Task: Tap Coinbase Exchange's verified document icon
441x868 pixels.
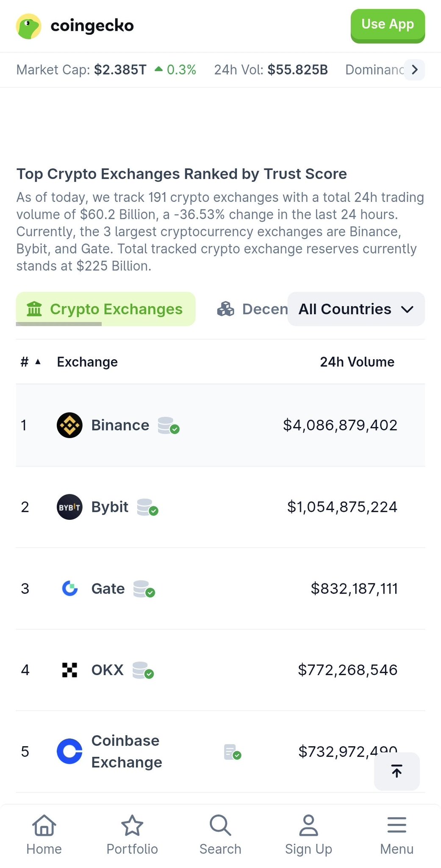Action: pos(232,752)
